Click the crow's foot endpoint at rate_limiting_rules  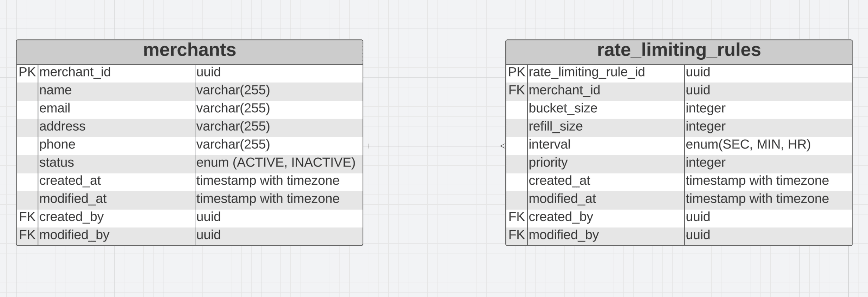coord(503,146)
